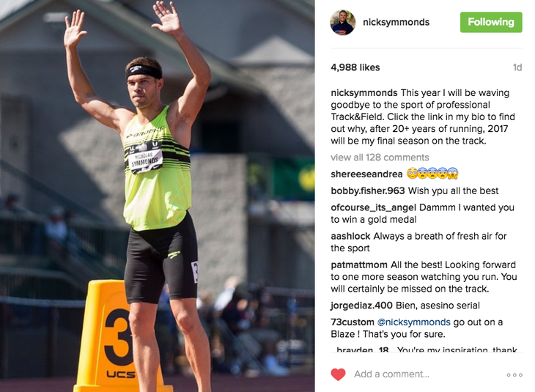Open nicksymmonds username in header
535x392 pixels.
coord(396,22)
